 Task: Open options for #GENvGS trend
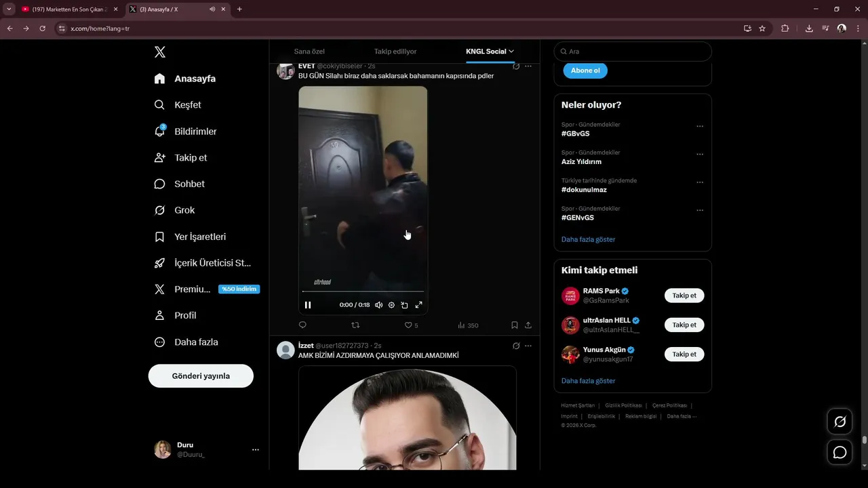click(700, 210)
